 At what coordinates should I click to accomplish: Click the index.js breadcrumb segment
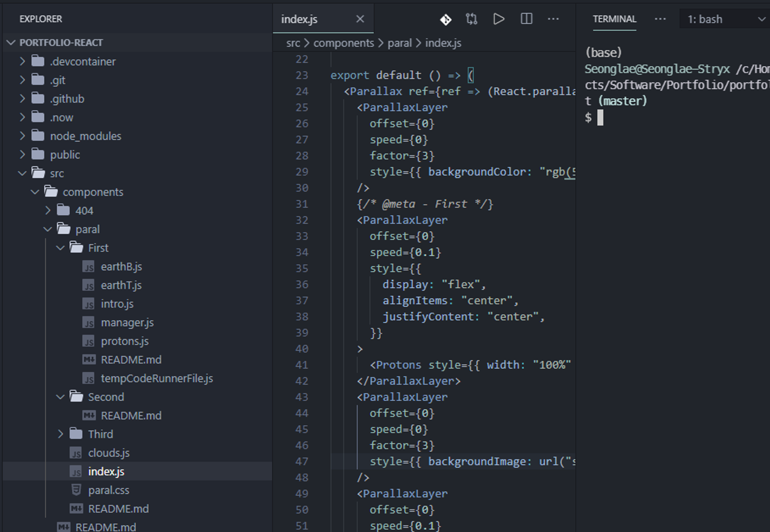[x=443, y=43]
